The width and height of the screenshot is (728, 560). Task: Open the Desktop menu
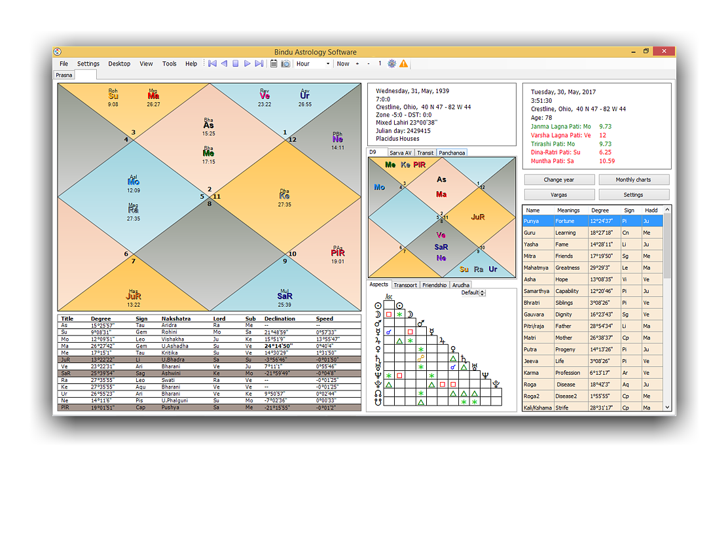tap(119, 63)
